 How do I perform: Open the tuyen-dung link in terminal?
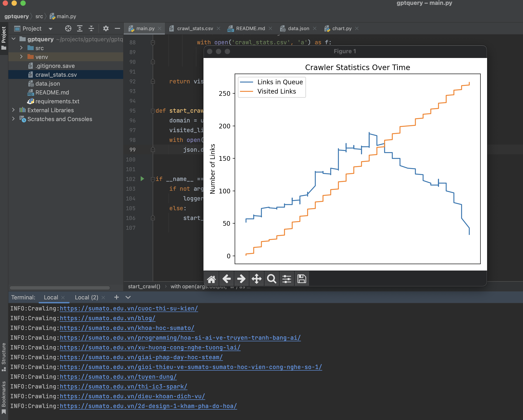(118, 377)
